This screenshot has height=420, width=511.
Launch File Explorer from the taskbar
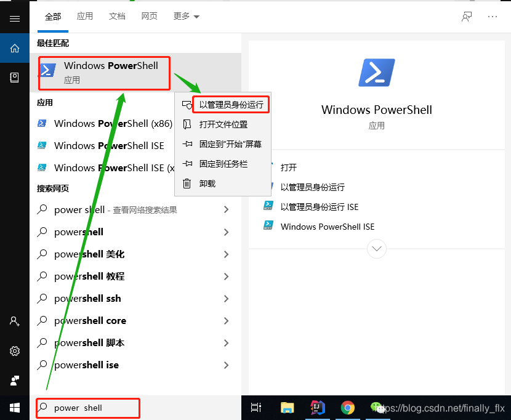(x=288, y=408)
